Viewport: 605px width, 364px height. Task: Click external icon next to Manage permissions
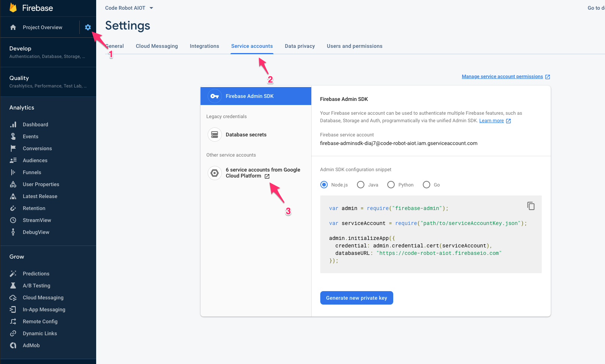[547, 77]
